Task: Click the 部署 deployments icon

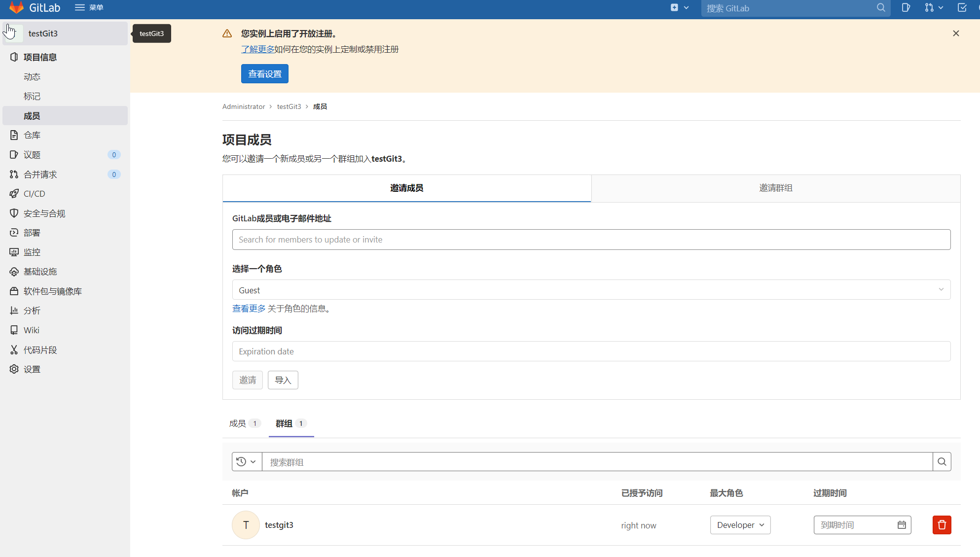Action: [14, 233]
